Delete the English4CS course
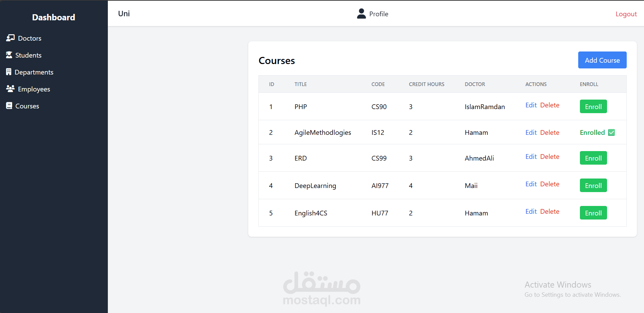 click(x=550, y=211)
